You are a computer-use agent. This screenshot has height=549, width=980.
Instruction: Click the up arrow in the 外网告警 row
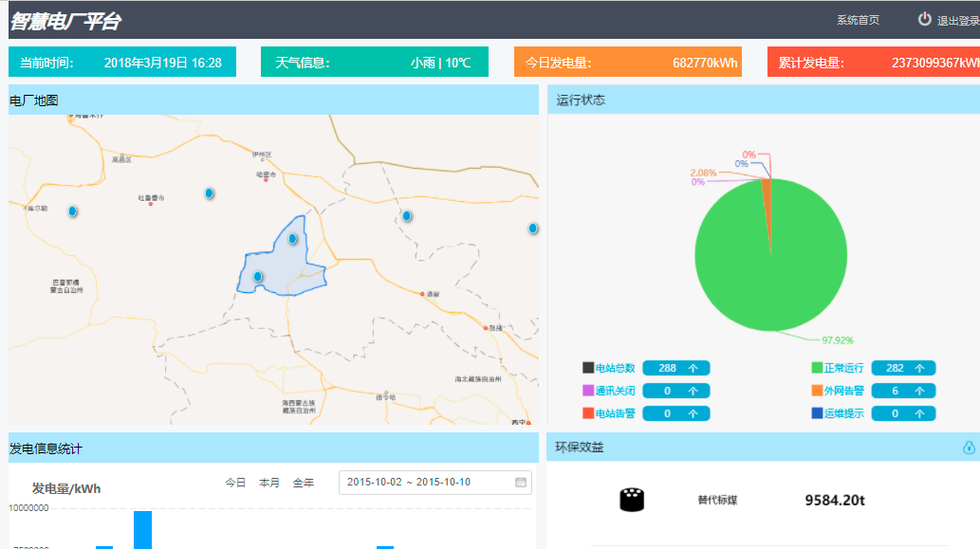click(919, 391)
